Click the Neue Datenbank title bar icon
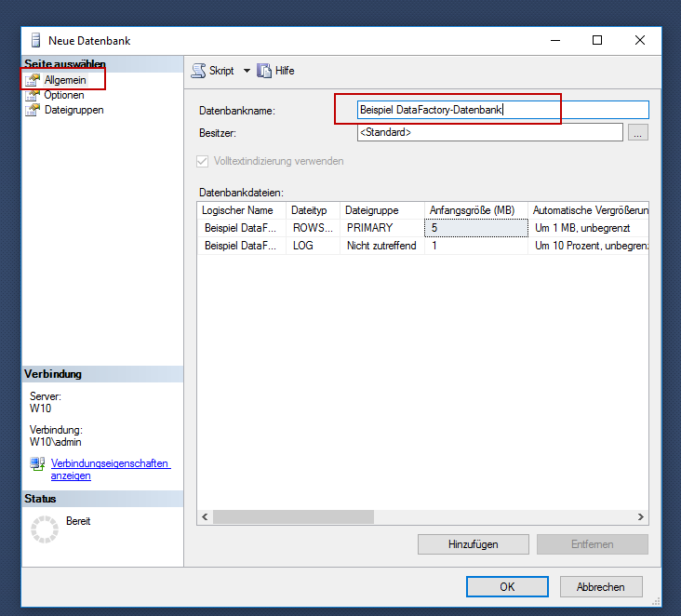This screenshot has height=616, width=681. [x=35, y=41]
